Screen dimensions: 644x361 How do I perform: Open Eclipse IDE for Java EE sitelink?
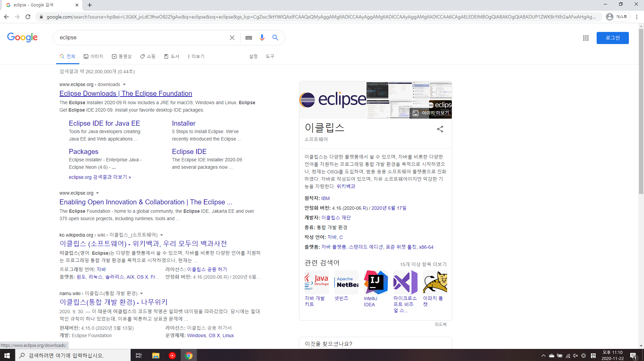(x=104, y=123)
